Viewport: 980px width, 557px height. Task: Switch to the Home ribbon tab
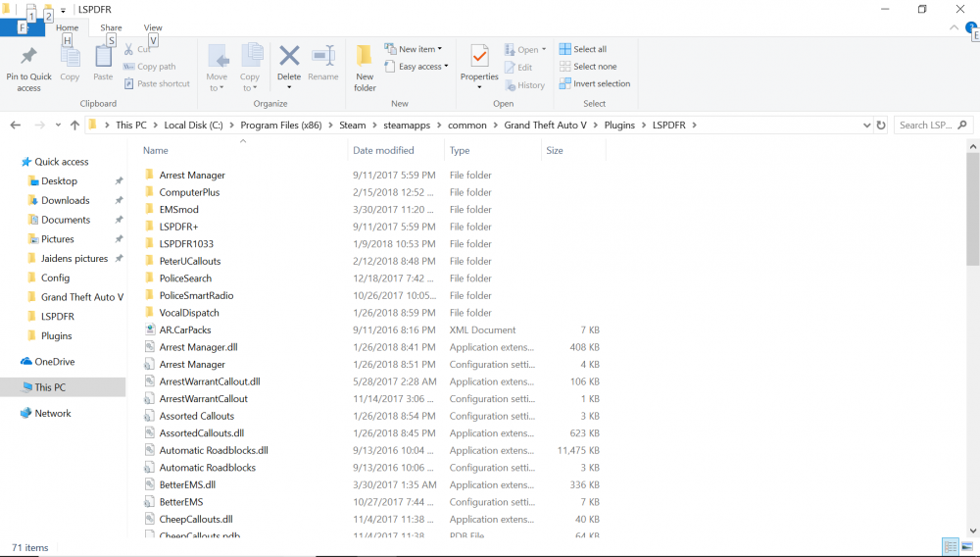67,27
